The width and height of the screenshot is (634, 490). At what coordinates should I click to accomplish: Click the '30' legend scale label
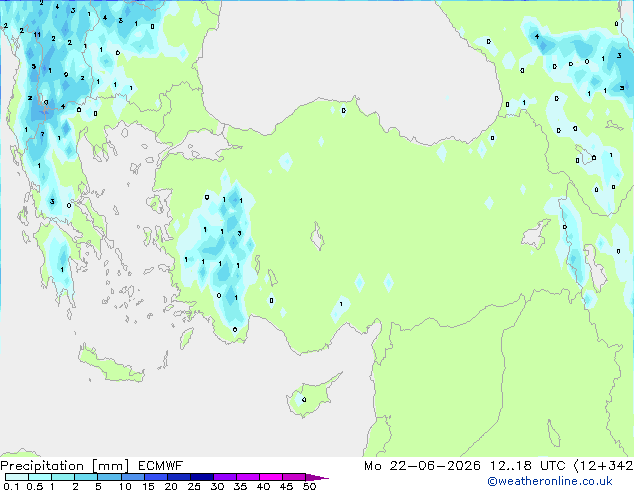click(x=217, y=486)
